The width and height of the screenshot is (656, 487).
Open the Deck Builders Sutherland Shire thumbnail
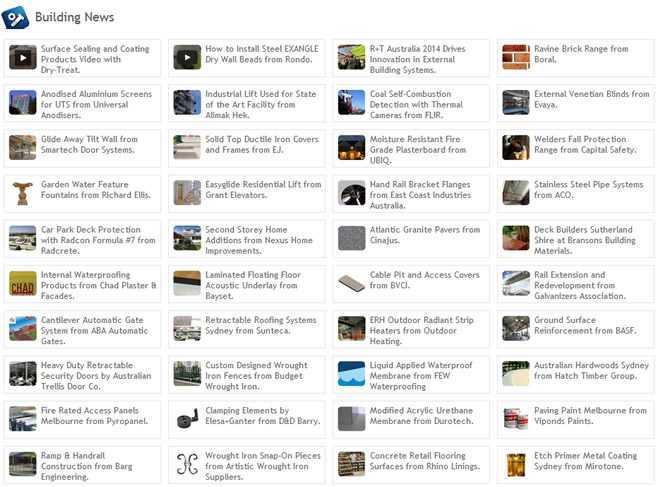tap(516, 238)
